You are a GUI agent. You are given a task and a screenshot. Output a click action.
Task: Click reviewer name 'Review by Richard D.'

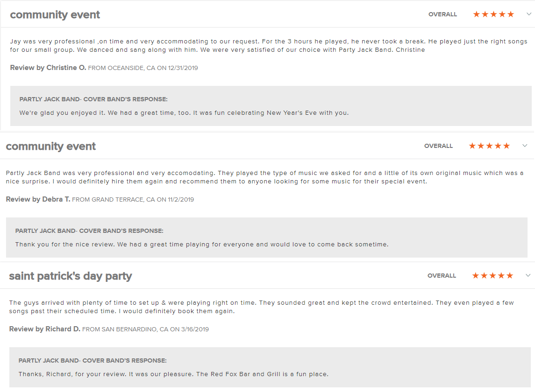point(45,329)
